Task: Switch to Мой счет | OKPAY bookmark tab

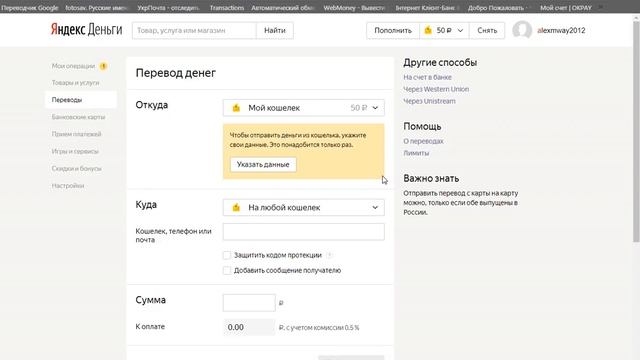Action: click(566, 7)
